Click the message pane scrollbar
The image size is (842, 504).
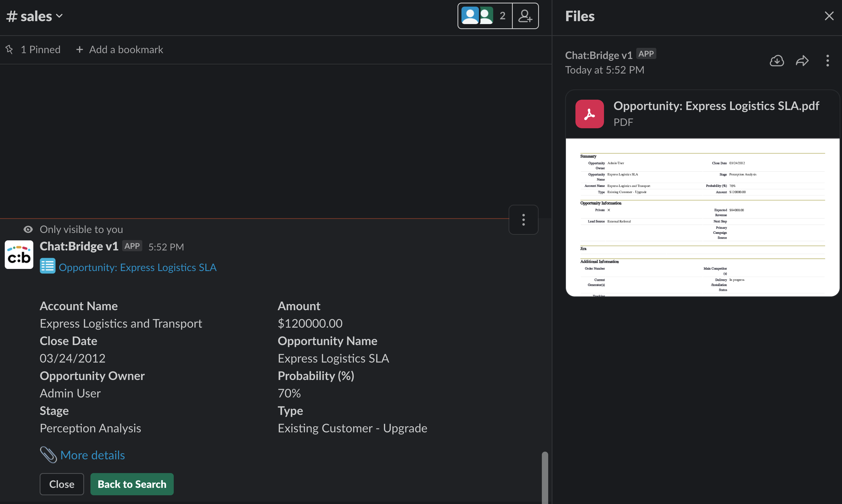pos(545,477)
